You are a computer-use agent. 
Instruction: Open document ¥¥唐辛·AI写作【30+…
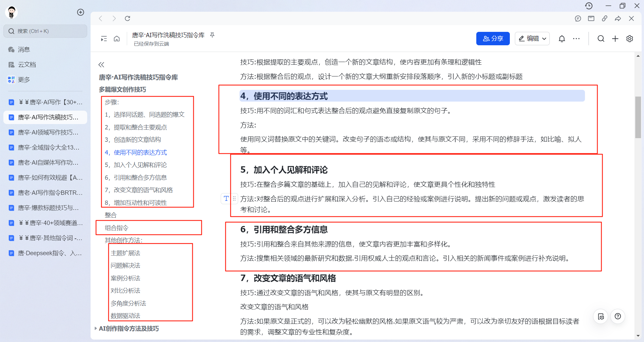[45, 102]
